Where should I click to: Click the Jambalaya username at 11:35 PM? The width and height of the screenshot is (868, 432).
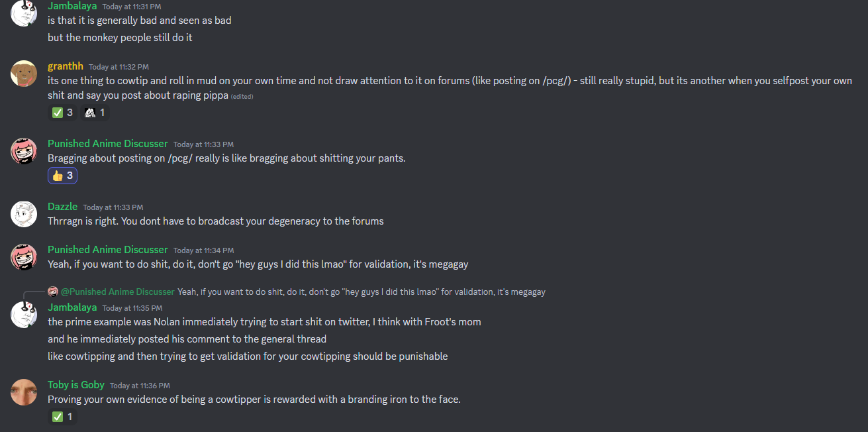tap(72, 307)
